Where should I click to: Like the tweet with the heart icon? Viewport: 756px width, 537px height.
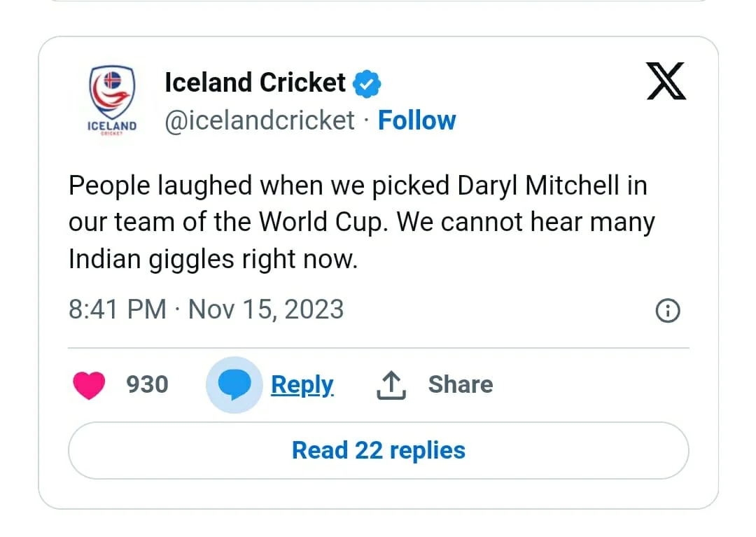click(x=89, y=384)
